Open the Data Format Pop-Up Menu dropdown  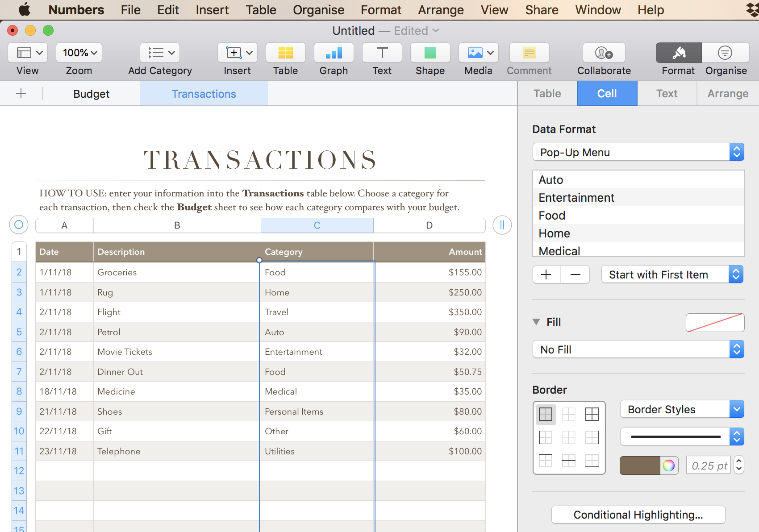(638, 152)
